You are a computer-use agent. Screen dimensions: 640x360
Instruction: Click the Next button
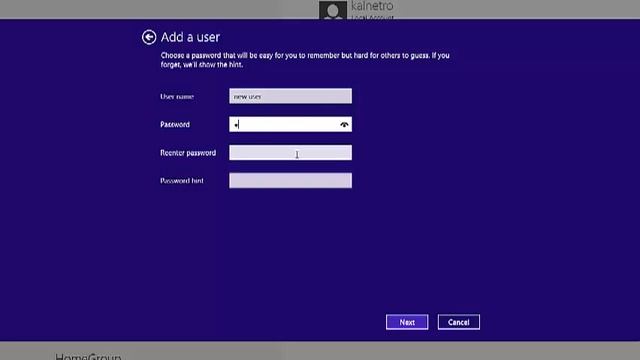407,322
